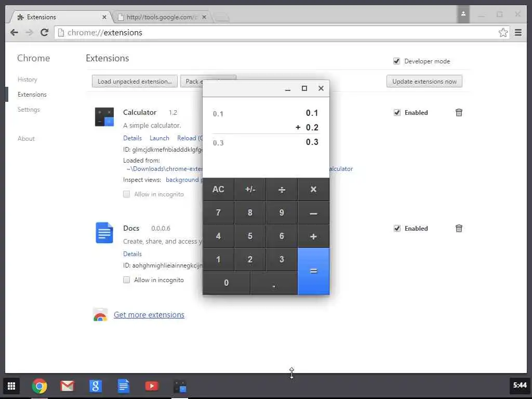Delete the Calculator extension with trash icon
This screenshot has width=532, height=399.
[x=459, y=113]
